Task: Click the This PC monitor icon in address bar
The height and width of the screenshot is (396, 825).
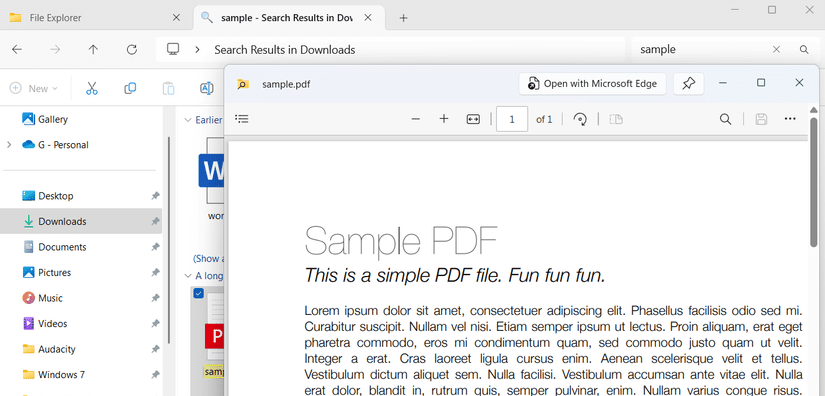Action: pyautogui.click(x=173, y=49)
